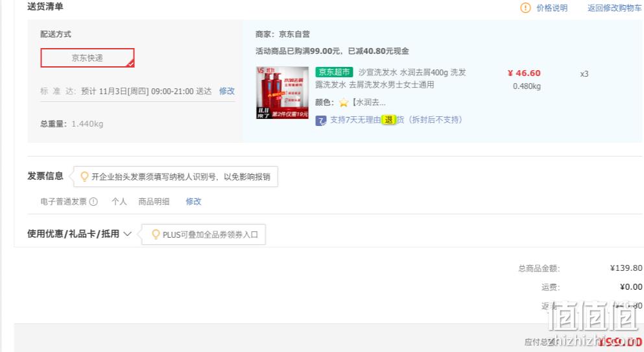Click 修改 in the invoice section
Viewport: 644px width, 352px height.
point(193,201)
